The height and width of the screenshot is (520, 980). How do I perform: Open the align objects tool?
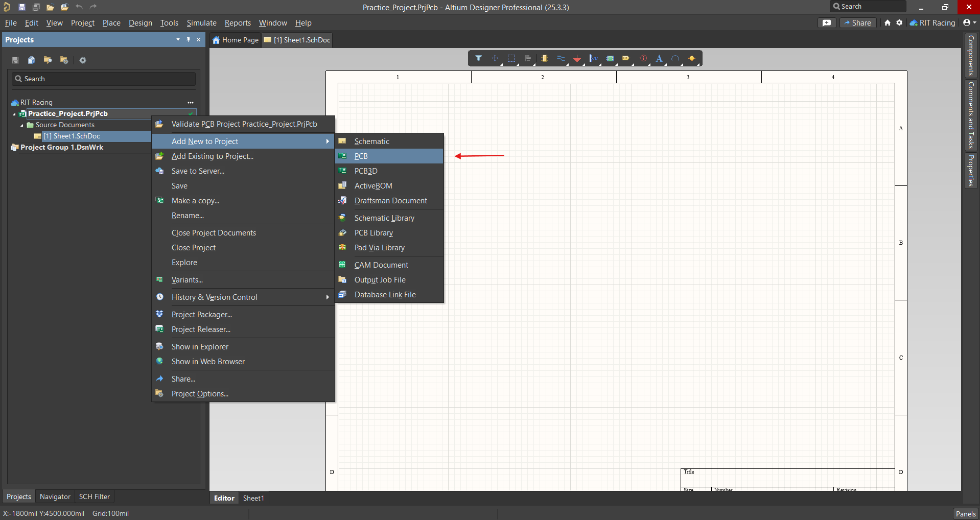tap(528, 58)
